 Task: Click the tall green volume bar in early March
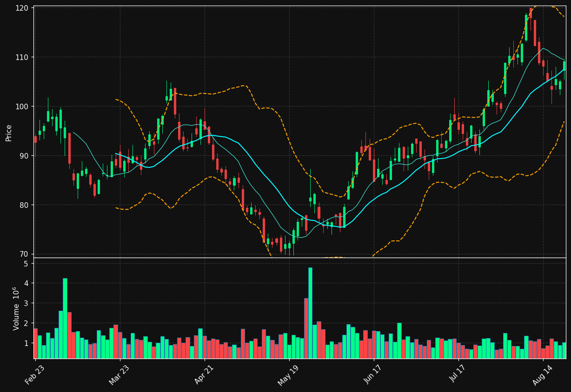(x=65, y=319)
